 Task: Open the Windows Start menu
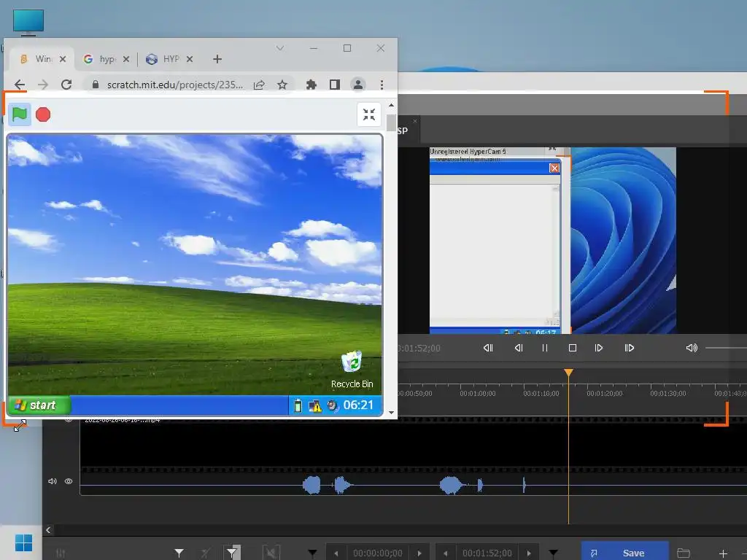pyautogui.click(x=23, y=542)
